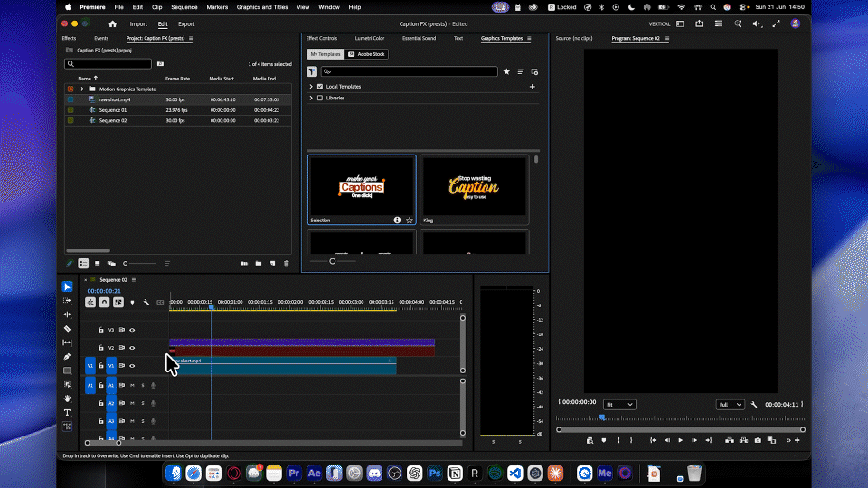Select the Track Select Forward tool
Viewport: 868px width, 488px height.
[67, 300]
